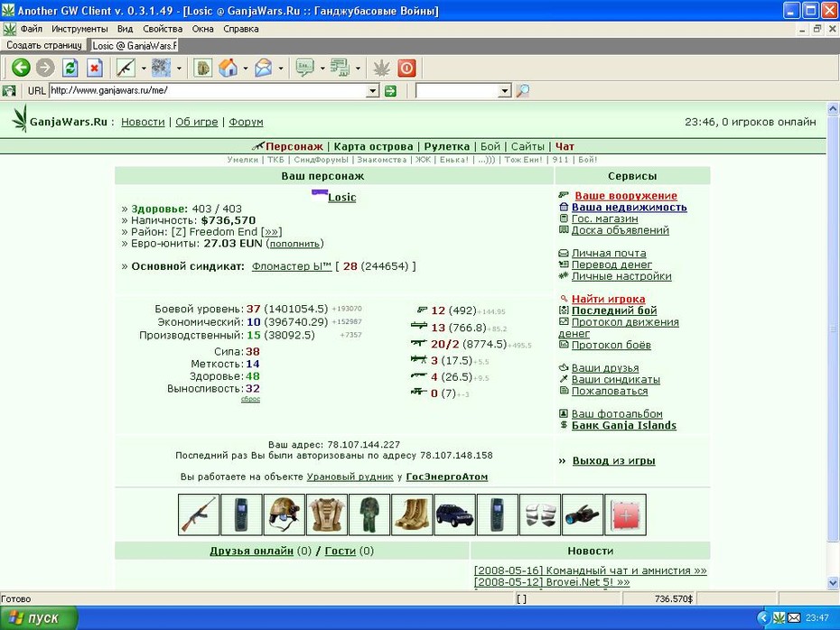Screen dimensions: 840x630
Task: Click the green Go arrow beside URL
Action: coord(390,91)
